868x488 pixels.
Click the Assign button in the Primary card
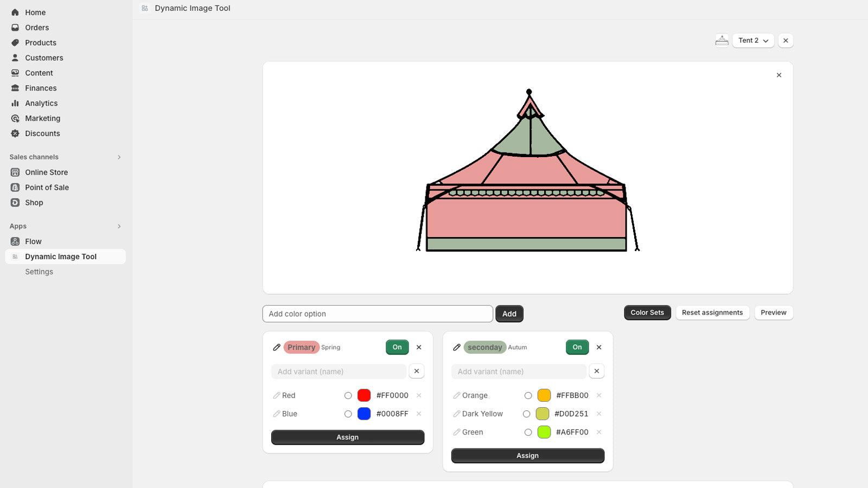(347, 437)
